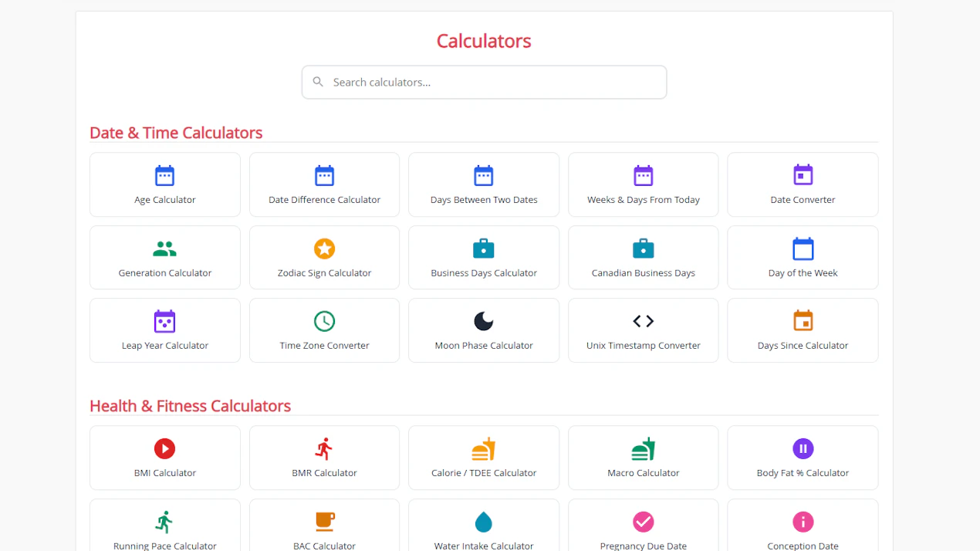Click the Date & Time Calculators heading
This screenshot has height=551, width=980.
176,133
